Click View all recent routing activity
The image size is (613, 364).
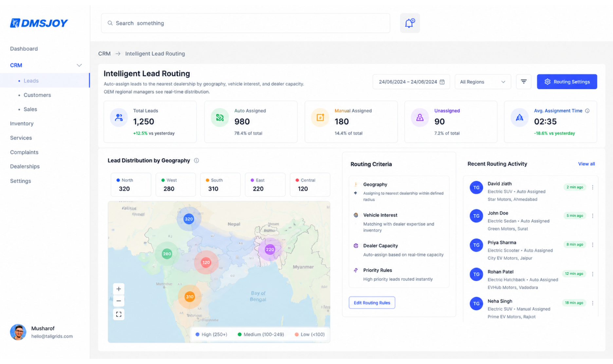(586, 164)
